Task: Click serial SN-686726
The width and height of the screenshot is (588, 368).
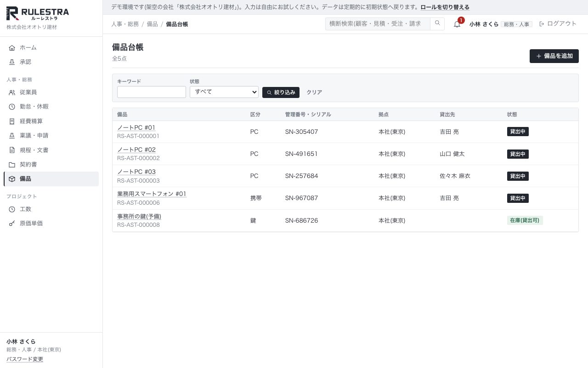Action: 301,220
